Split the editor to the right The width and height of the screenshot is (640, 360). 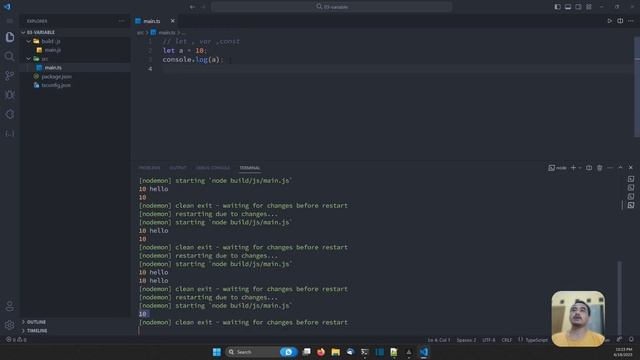click(620, 21)
